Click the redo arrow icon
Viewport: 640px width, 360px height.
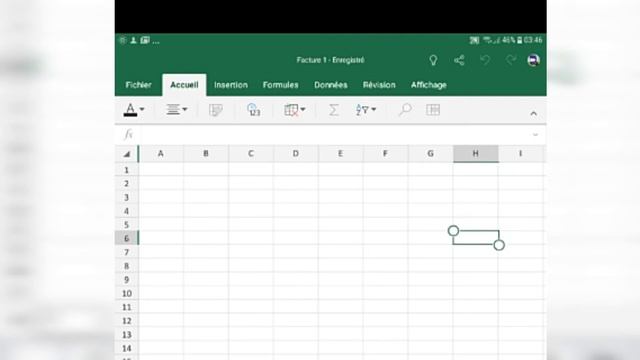point(511,60)
